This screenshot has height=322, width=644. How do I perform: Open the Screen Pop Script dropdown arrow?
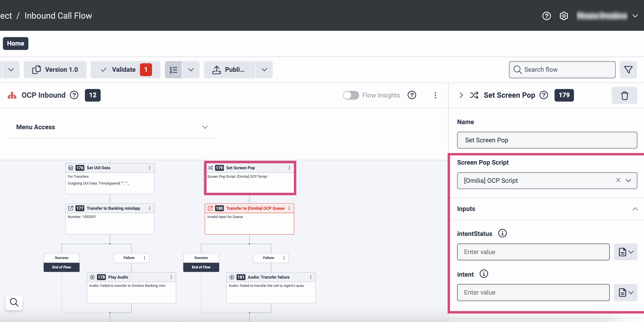628,180
